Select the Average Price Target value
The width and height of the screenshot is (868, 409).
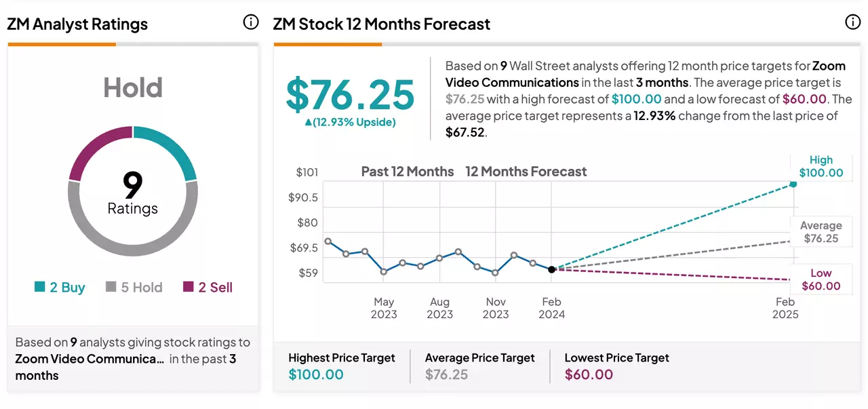(x=446, y=374)
